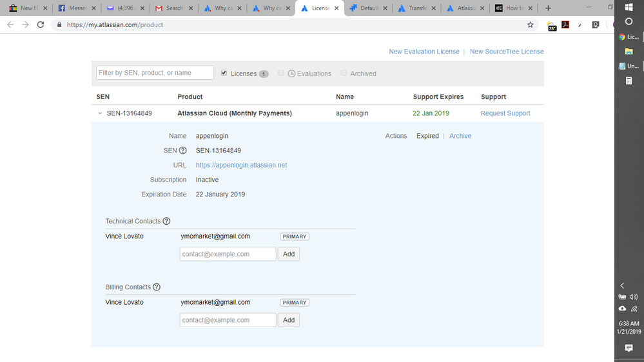This screenshot has height=362, width=644.
Task: Open the Adobe Acrobat extension icon
Action: click(565, 24)
